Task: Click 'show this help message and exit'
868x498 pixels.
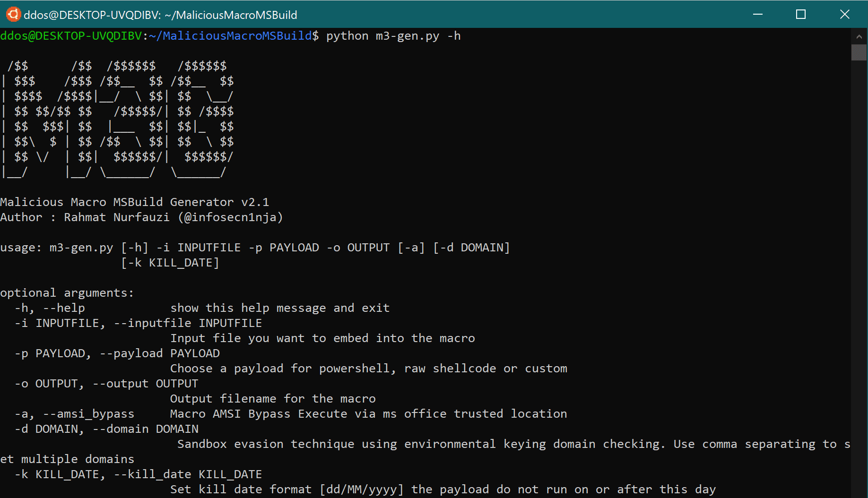Action: click(x=280, y=308)
